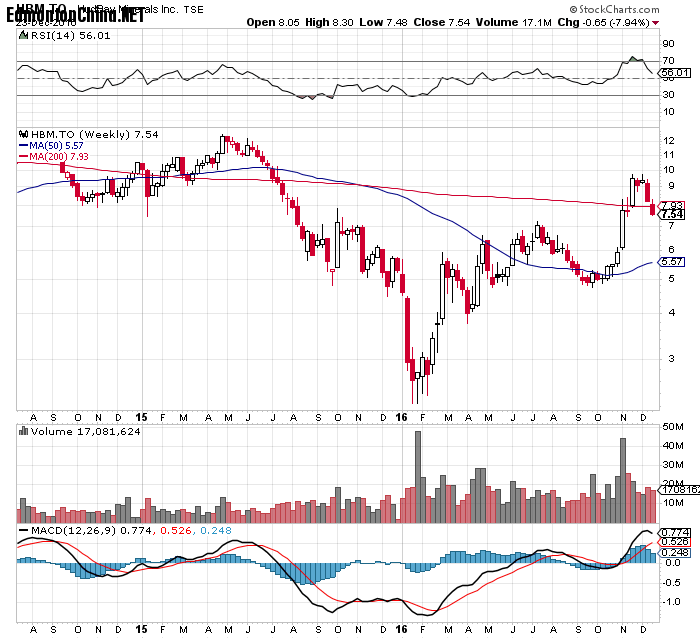Click the volume bars icon beside Volume label
The height and width of the screenshot is (639, 700).
(24, 431)
